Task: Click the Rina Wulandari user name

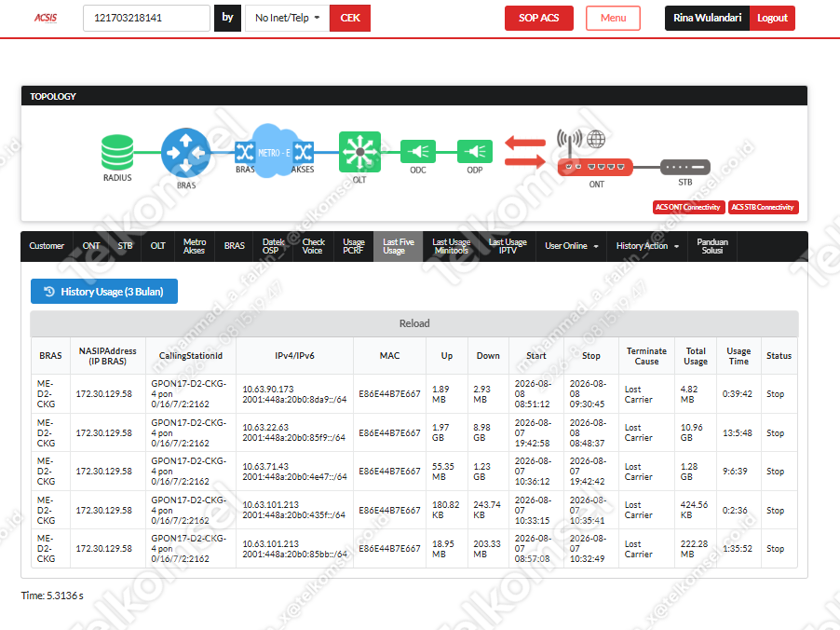Action: click(707, 19)
